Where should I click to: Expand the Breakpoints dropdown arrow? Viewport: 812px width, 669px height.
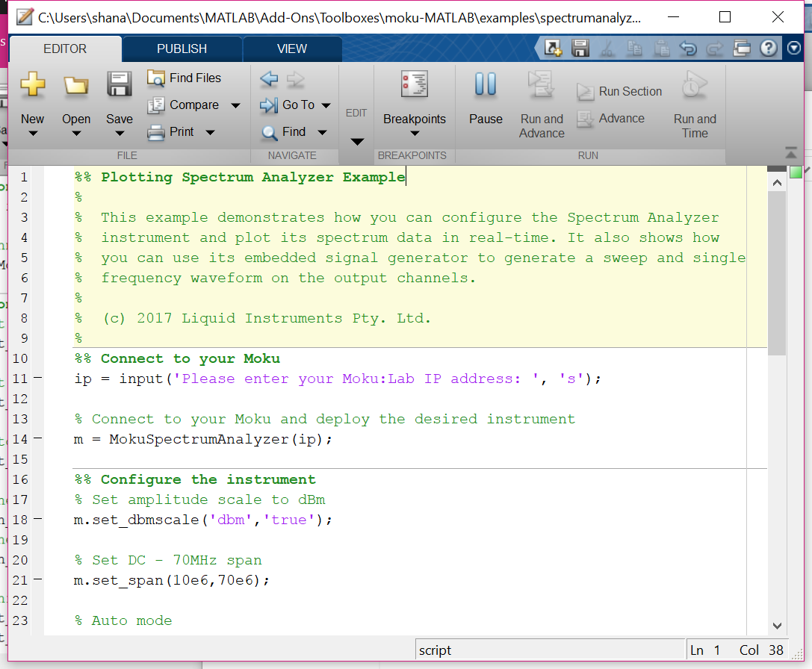(x=415, y=134)
